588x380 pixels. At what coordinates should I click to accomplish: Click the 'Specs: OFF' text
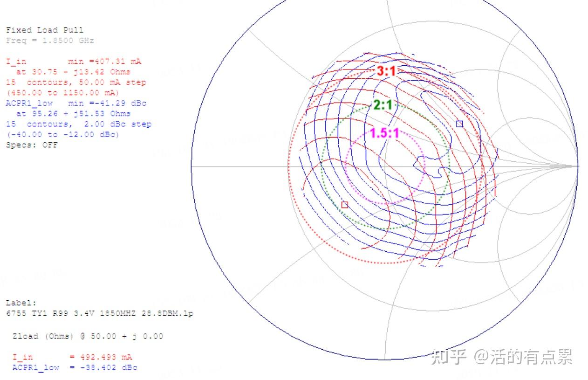pos(32,145)
